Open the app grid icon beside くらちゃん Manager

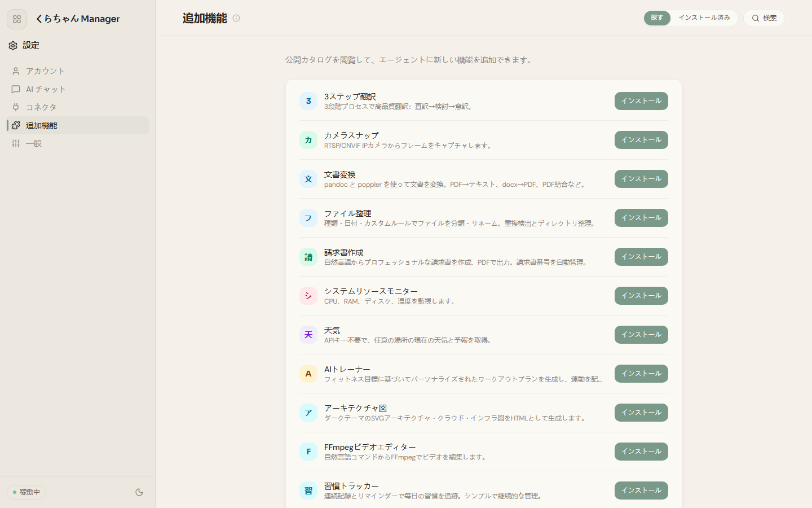[x=17, y=19]
